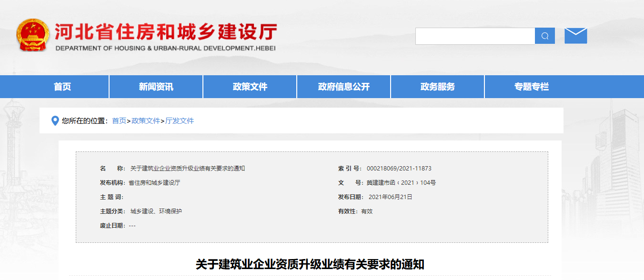Click the publish date 2021年06月21日
The image size is (644, 280).
[x=390, y=197]
